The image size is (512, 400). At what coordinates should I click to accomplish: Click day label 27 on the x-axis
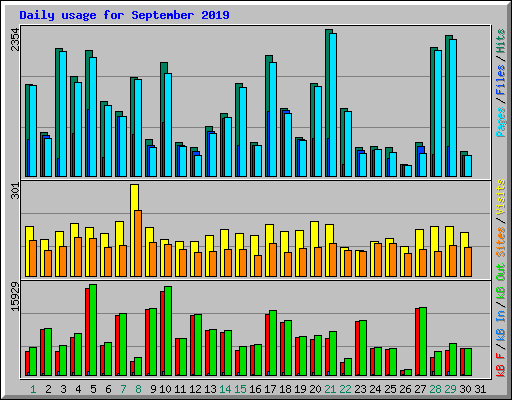tap(420, 389)
